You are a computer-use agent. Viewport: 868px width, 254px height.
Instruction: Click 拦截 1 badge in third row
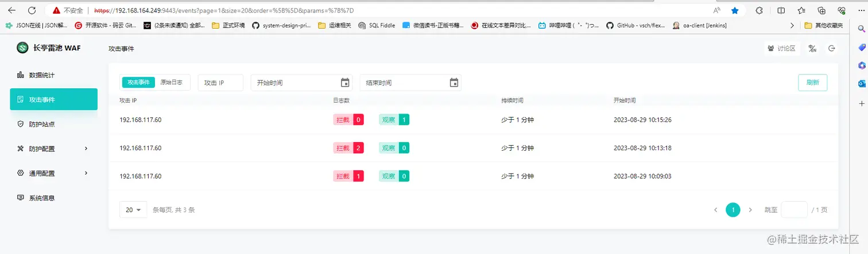348,176
